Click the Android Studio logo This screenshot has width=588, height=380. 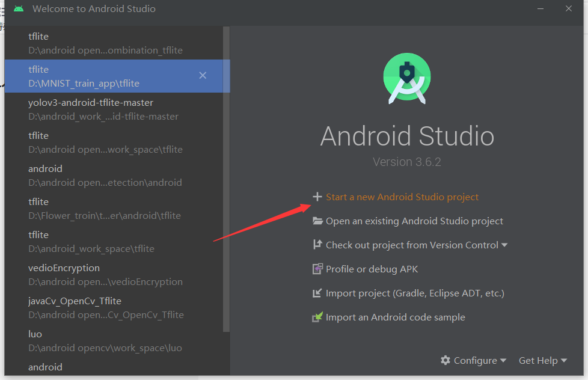click(x=407, y=78)
